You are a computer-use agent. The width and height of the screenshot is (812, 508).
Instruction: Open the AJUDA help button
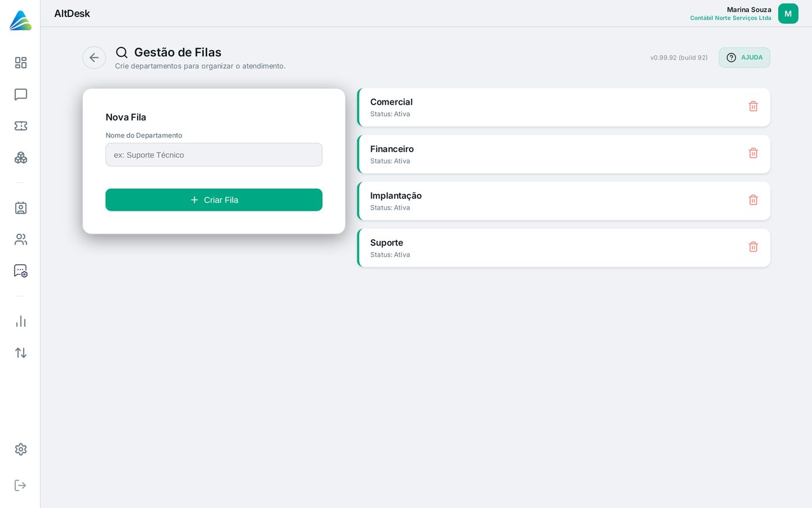point(745,57)
